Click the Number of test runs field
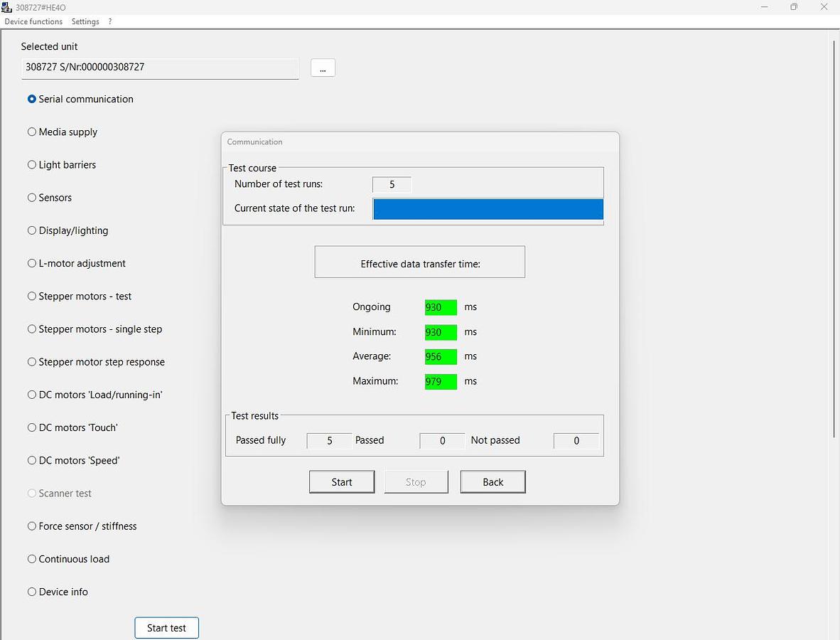 tap(392, 185)
